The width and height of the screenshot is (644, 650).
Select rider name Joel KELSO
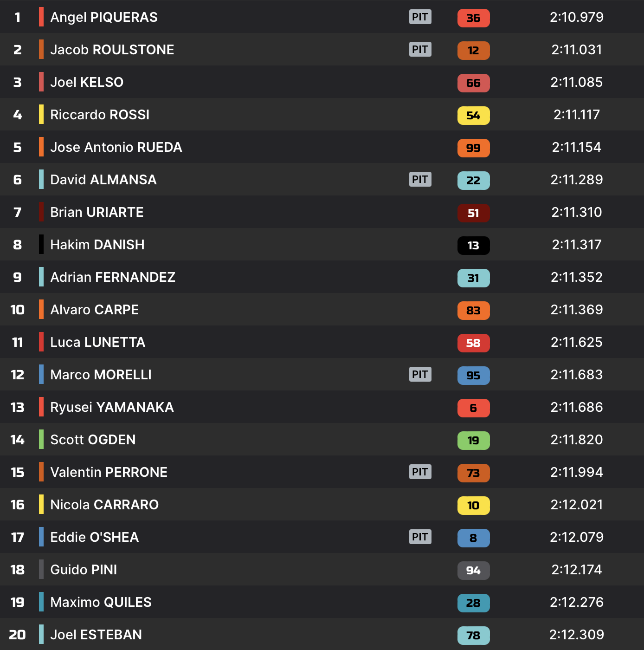87,82
